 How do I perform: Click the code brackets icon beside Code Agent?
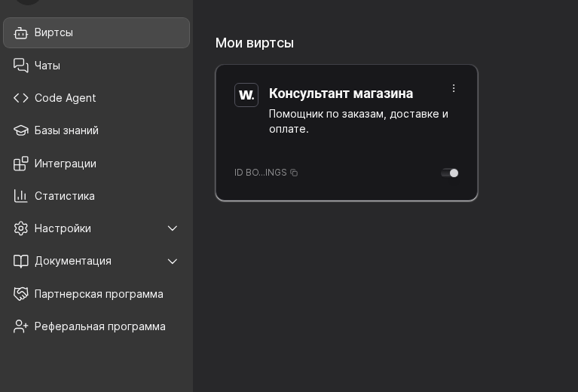pos(20,98)
